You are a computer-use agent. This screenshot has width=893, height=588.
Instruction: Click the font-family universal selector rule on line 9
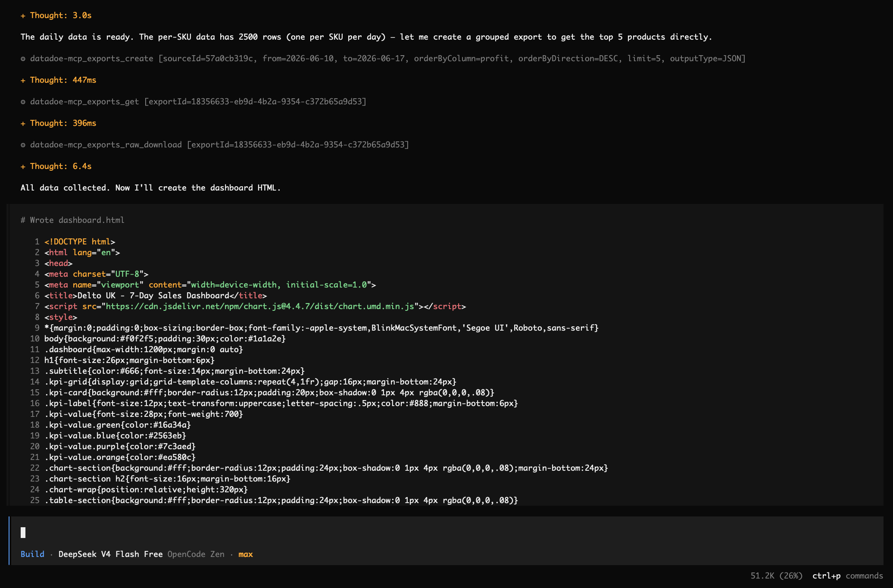(322, 328)
